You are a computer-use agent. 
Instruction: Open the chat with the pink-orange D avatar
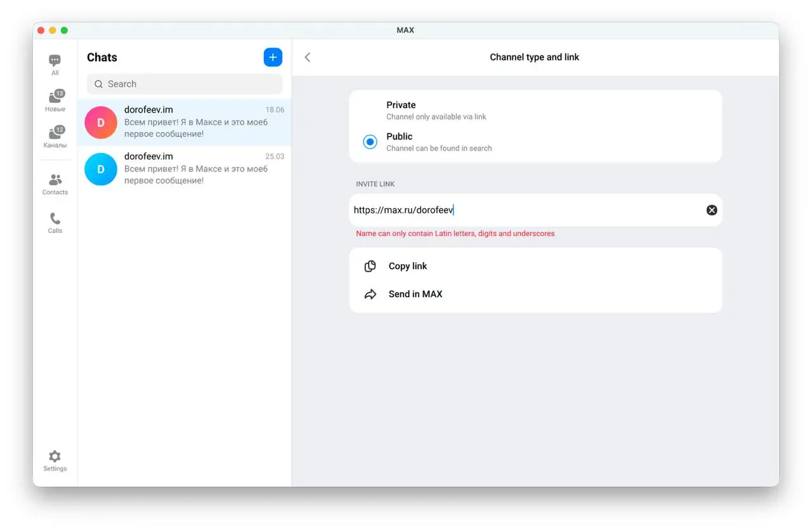click(185, 122)
